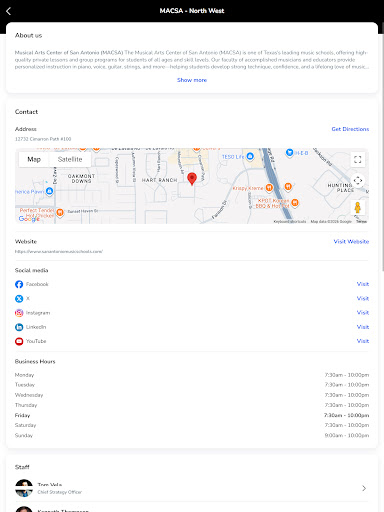Open Get Directions link
The height and width of the screenshot is (512, 384).
point(350,129)
